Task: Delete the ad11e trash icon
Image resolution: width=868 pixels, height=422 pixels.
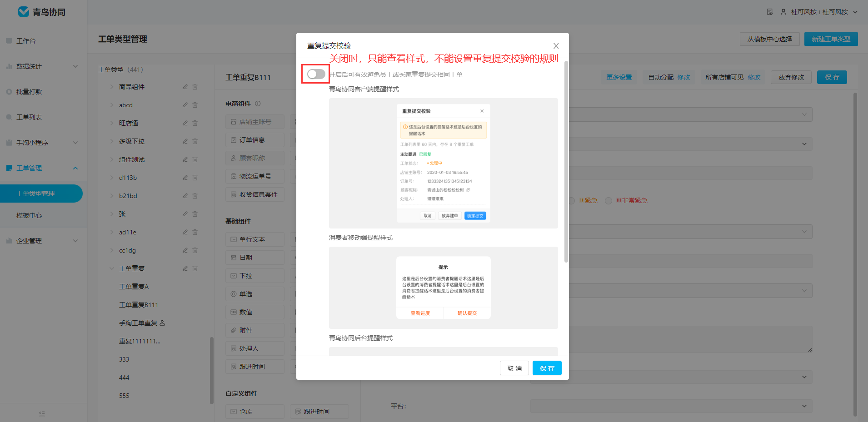Action: point(195,232)
